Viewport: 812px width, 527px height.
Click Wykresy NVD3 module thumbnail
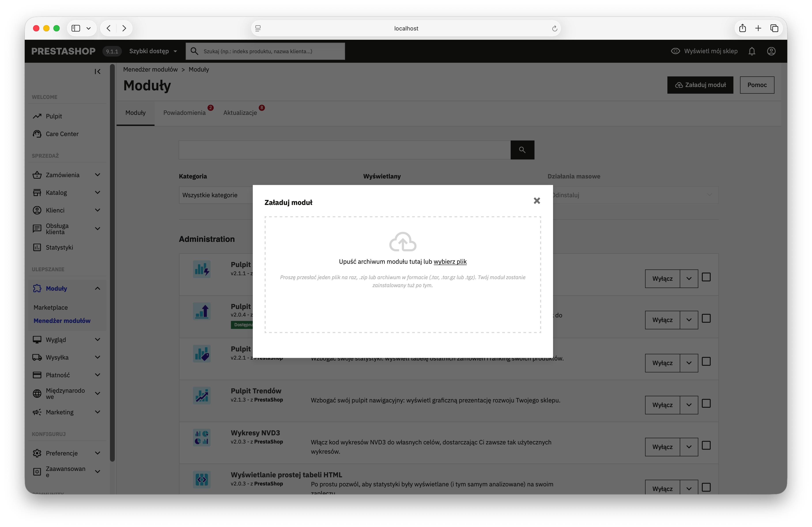pyautogui.click(x=202, y=438)
